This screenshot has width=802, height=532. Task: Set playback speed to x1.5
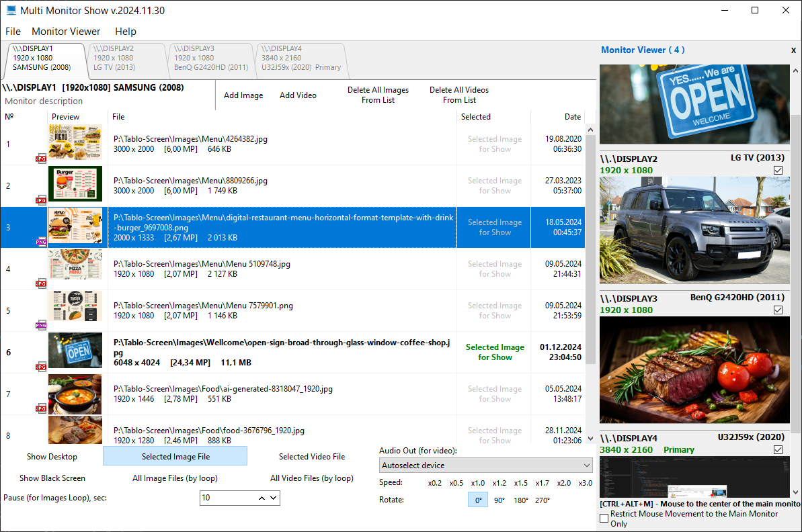pyautogui.click(x=521, y=483)
